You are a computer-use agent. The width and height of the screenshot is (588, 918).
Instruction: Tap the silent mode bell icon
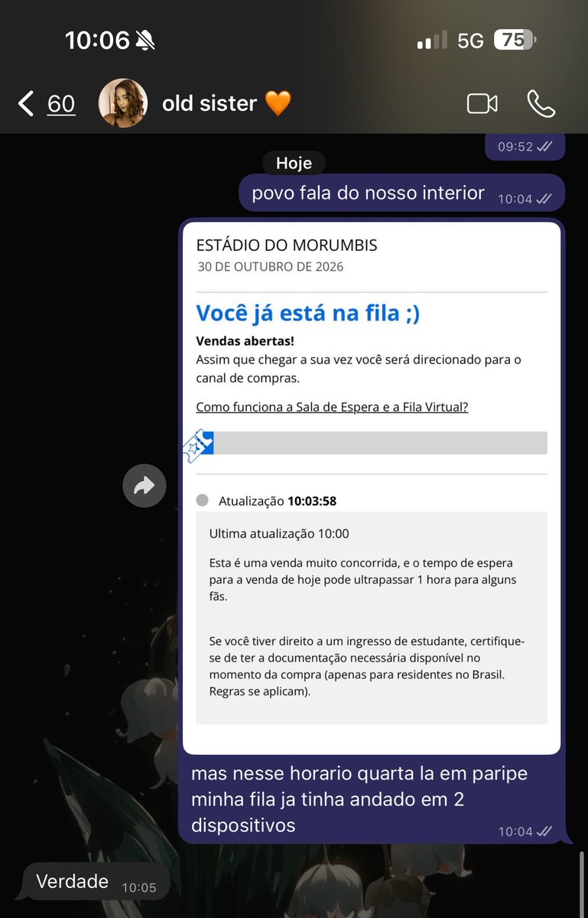point(145,41)
